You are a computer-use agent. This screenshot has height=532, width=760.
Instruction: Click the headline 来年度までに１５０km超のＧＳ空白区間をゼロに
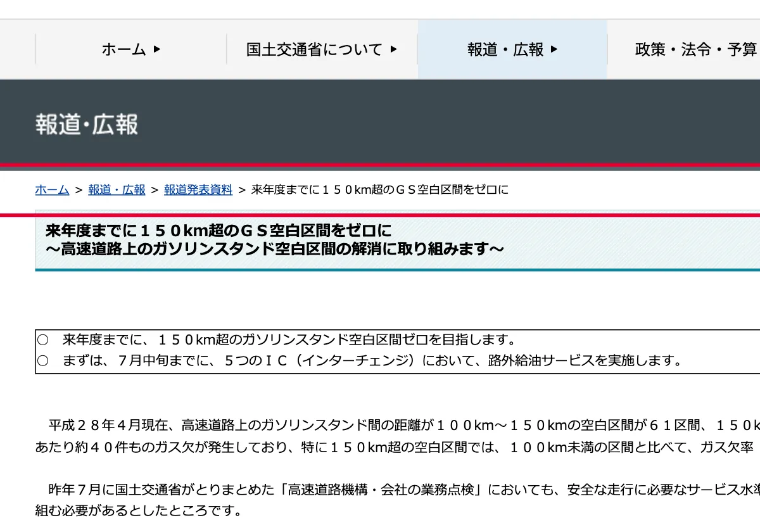tap(218, 229)
